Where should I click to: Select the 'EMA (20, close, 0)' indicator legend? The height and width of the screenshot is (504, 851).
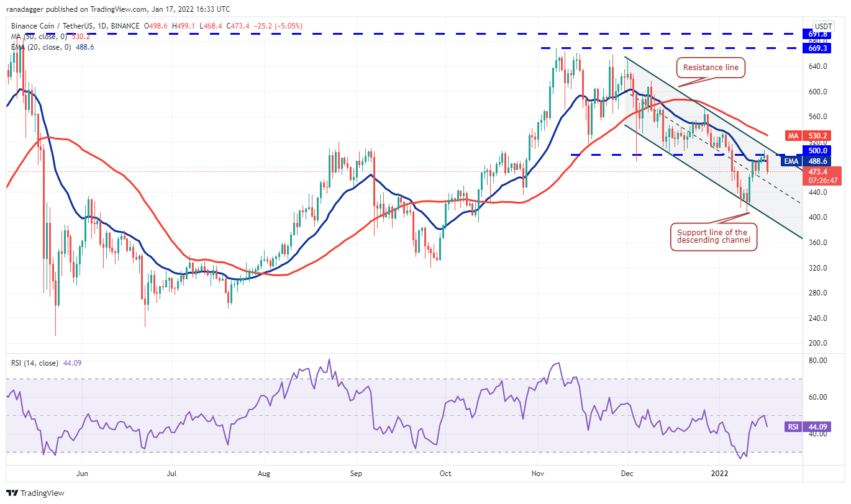point(40,47)
